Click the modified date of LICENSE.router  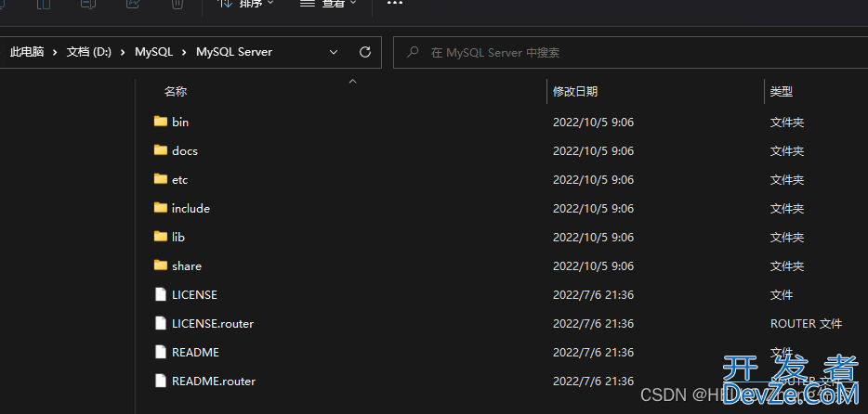coord(594,323)
